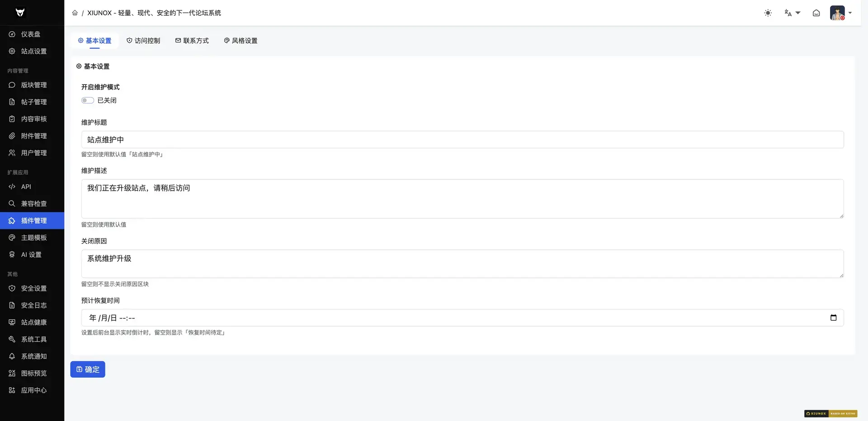Click the home icon in breadcrumb
This screenshot has height=421, width=868.
point(75,13)
